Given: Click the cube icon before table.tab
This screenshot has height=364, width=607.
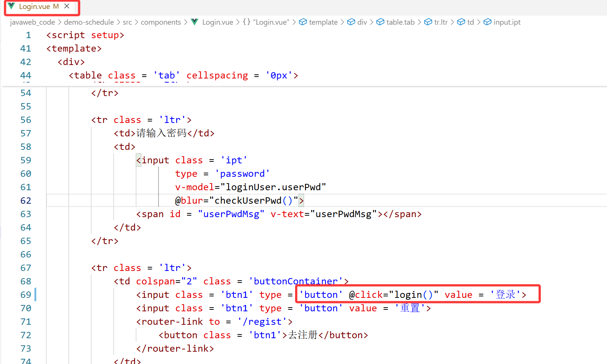Looking at the screenshot, I should (x=380, y=22).
